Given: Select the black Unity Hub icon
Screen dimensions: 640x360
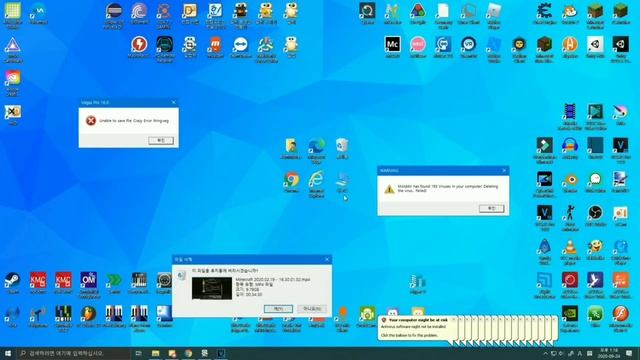Looking at the screenshot, I should [x=620, y=44].
